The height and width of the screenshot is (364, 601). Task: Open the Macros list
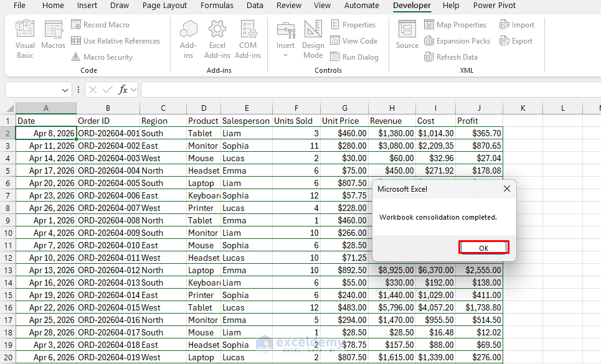(x=54, y=35)
